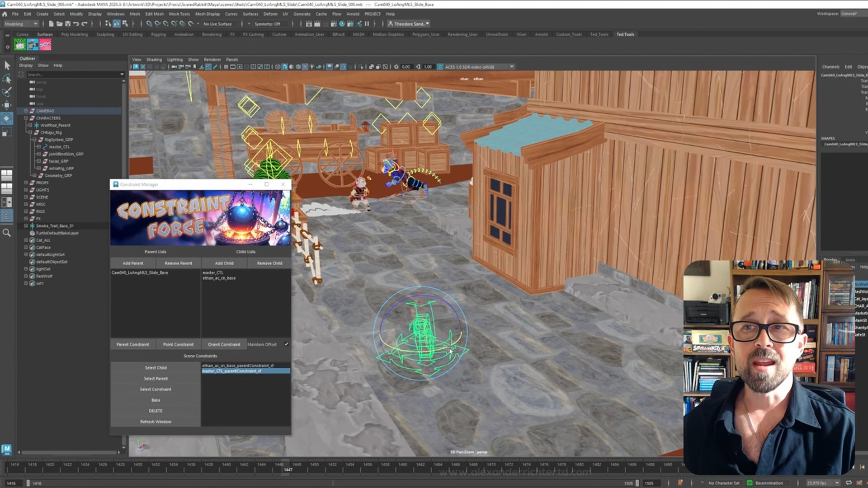
Task: Choose the Scale tool in the toolbox
Action: click(7, 132)
